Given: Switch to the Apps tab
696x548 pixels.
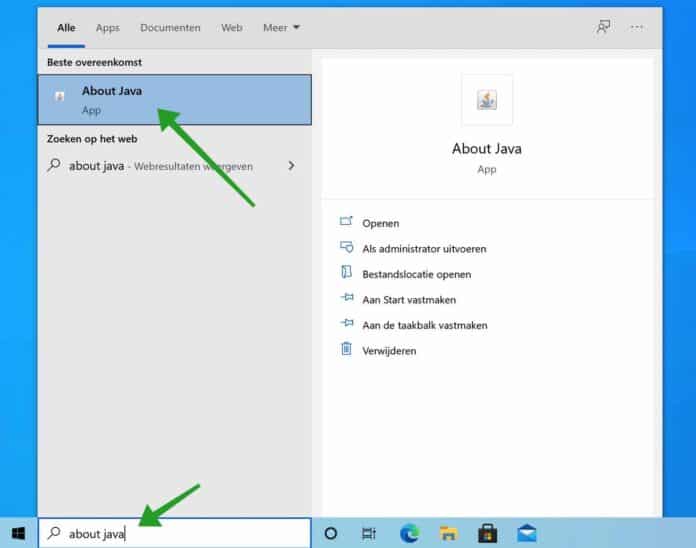Looking at the screenshot, I should [107, 28].
